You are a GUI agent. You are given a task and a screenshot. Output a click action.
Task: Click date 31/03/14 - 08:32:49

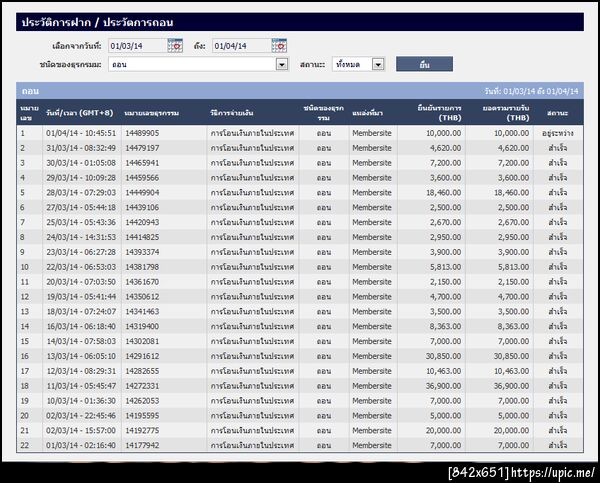click(x=81, y=148)
